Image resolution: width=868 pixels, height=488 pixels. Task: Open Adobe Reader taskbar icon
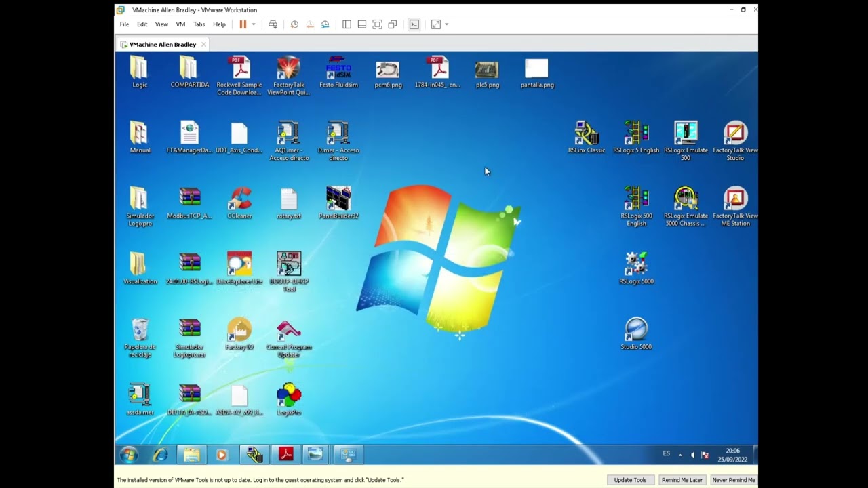click(x=285, y=455)
